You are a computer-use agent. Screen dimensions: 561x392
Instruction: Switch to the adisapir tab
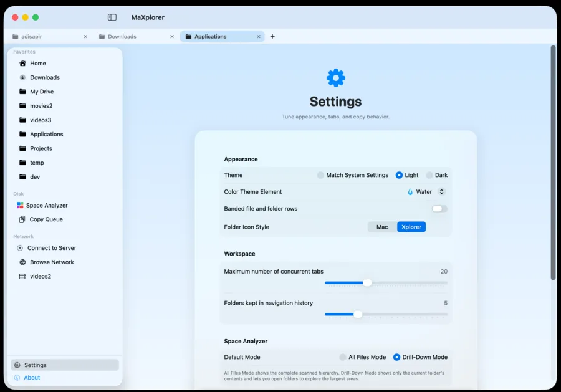(x=50, y=37)
